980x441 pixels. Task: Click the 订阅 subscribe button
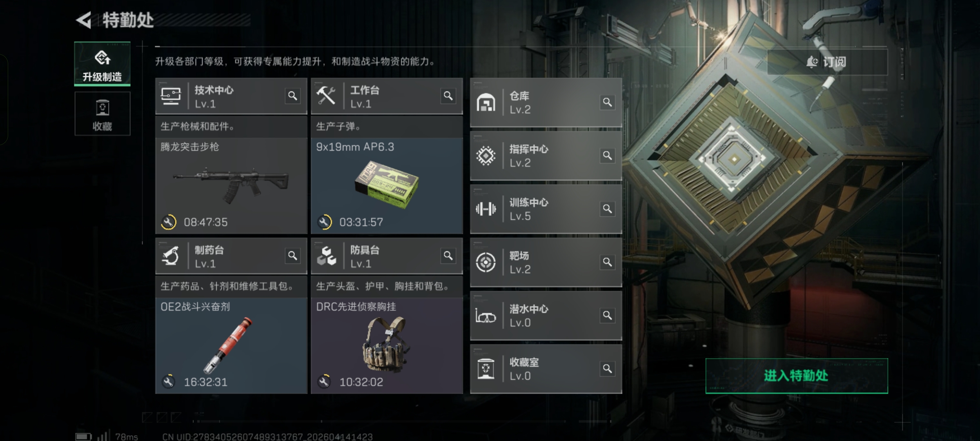coord(827,62)
